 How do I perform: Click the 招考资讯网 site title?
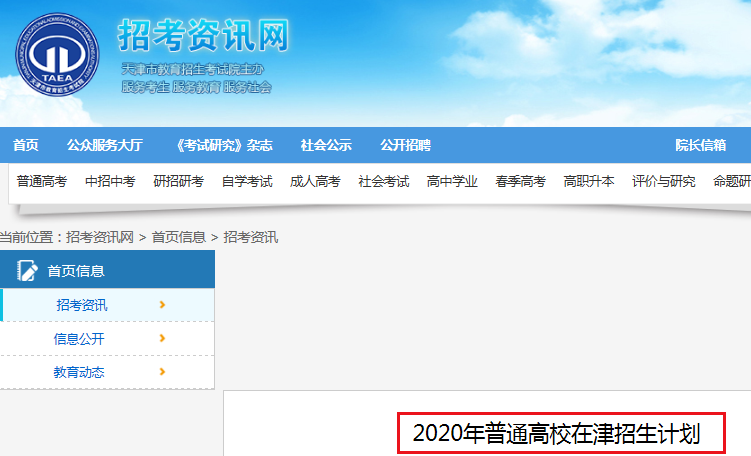[204, 35]
